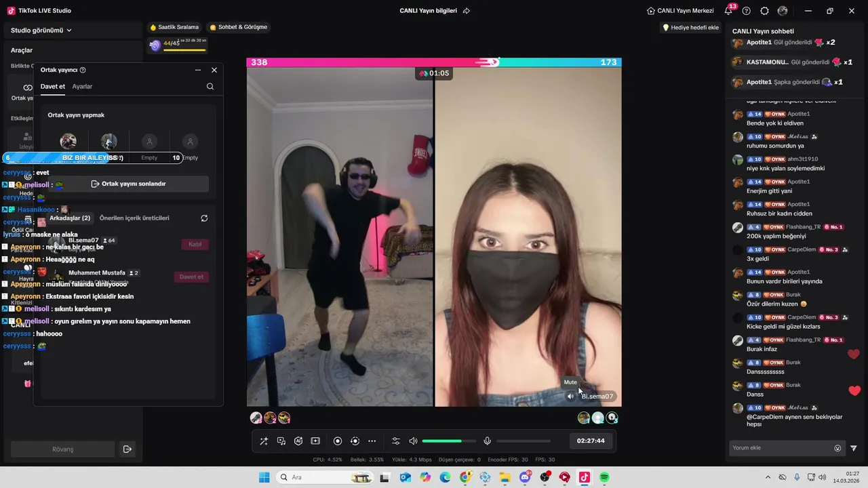868x488 pixels.
Task: Adjust the green speaker volume slider
Action: tap(449, 441)
